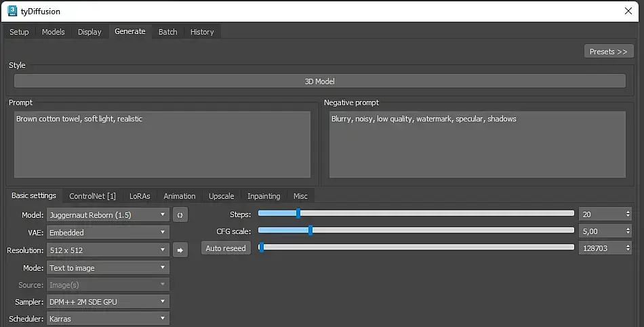Click inside the Prompt text box
This screenshot has height=327, width=644.
pos(162,145)
